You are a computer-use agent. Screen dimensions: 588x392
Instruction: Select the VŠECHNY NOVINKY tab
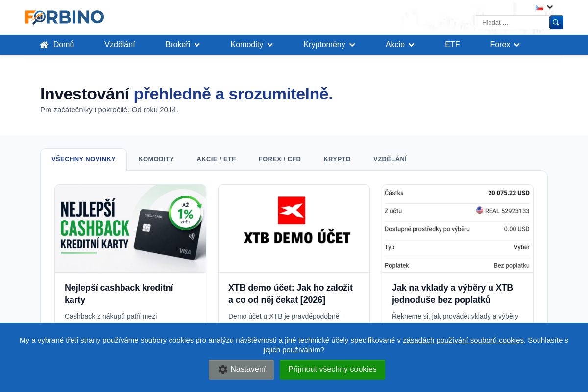tap(83, 159)
